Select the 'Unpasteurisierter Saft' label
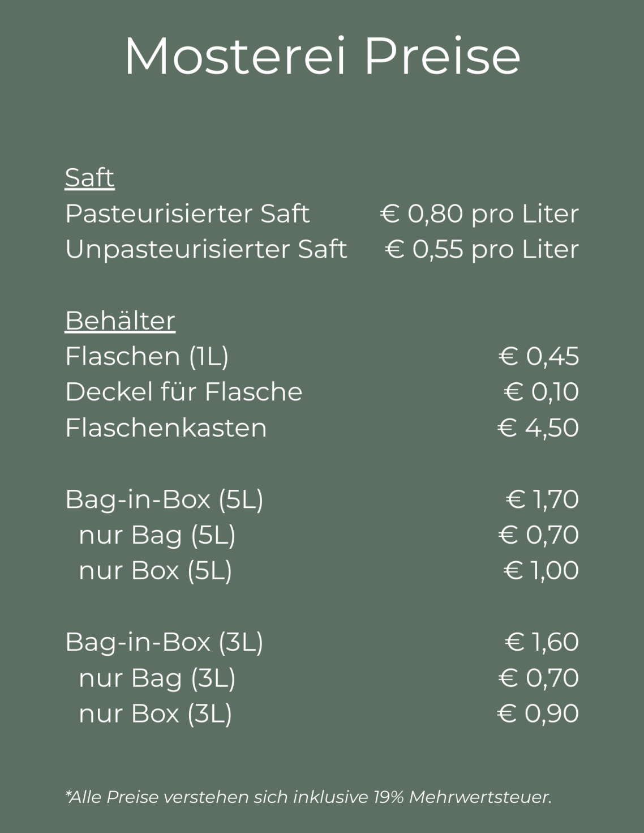644x833 pixels. point(206,249)
